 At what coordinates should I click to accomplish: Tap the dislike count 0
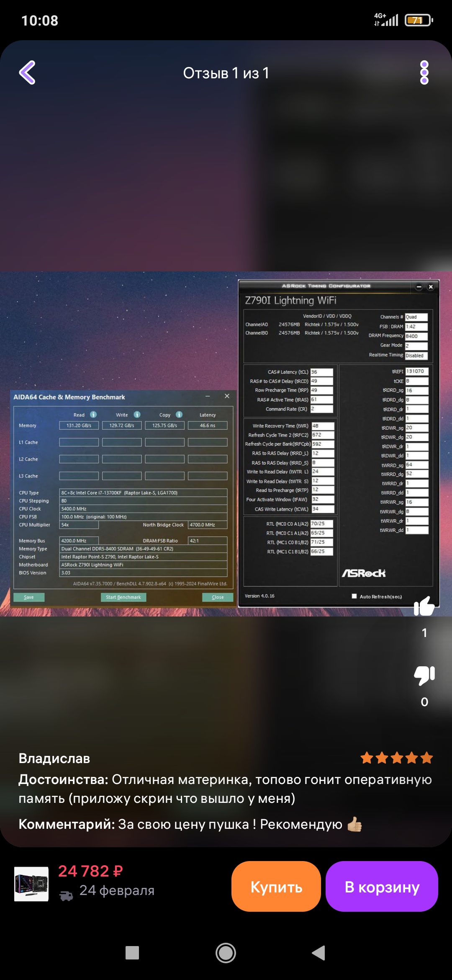(x=424, y=702)
